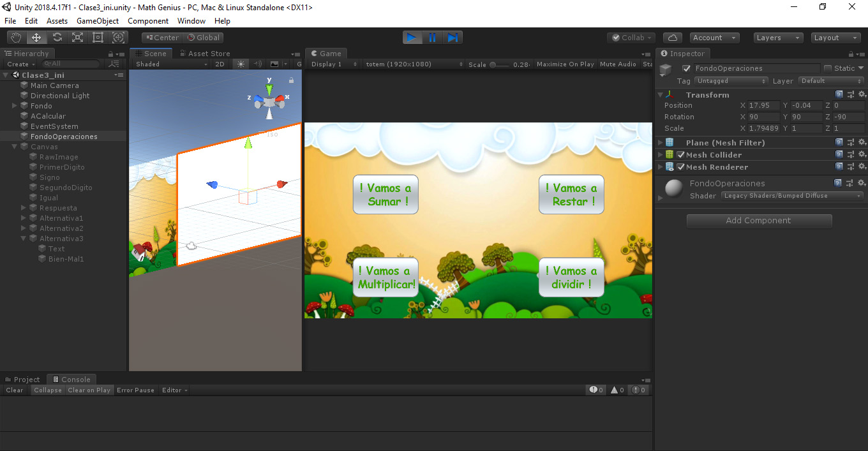
Task: Select the Hand tool in the toolbar
Action: (x=16, y=38)
